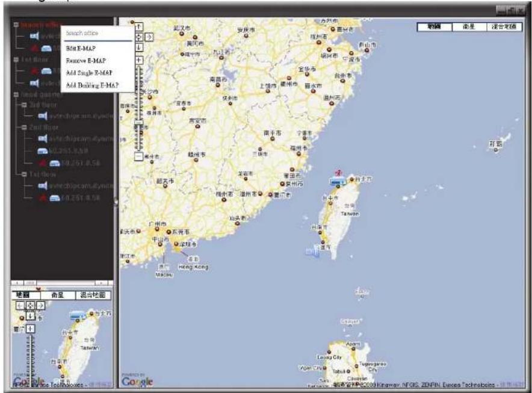Select DVR icon under branch office

coord(46,49)
